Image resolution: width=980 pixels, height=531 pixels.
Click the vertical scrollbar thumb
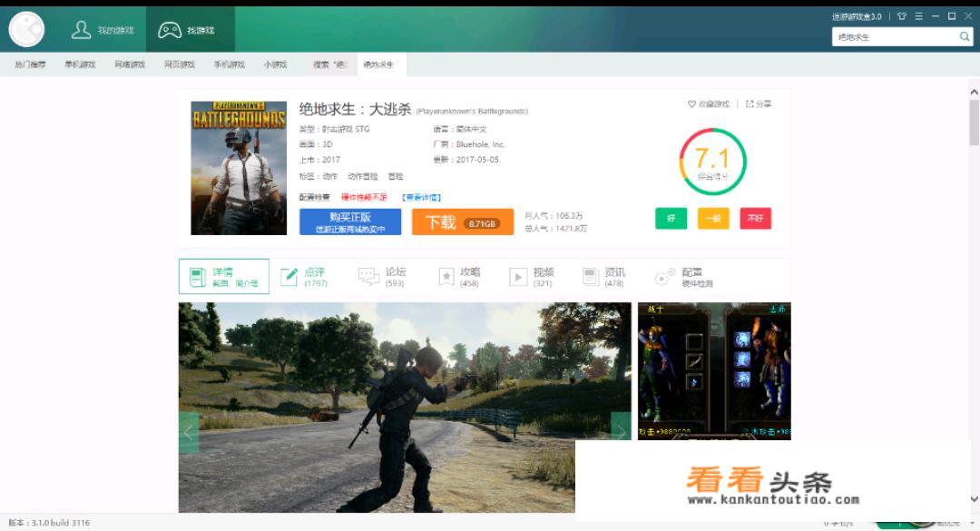[974, 123]
